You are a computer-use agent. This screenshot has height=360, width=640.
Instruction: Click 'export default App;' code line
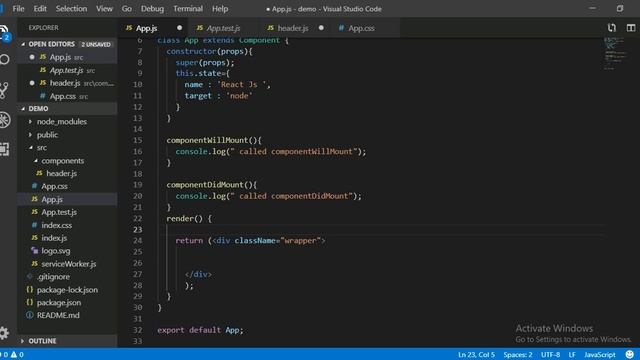[200, 330]
